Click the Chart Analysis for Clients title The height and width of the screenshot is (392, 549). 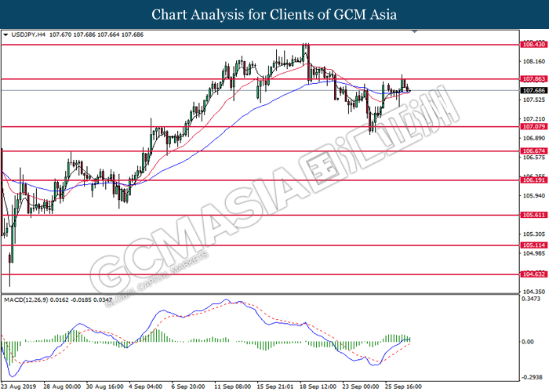[x=274, y=15]
